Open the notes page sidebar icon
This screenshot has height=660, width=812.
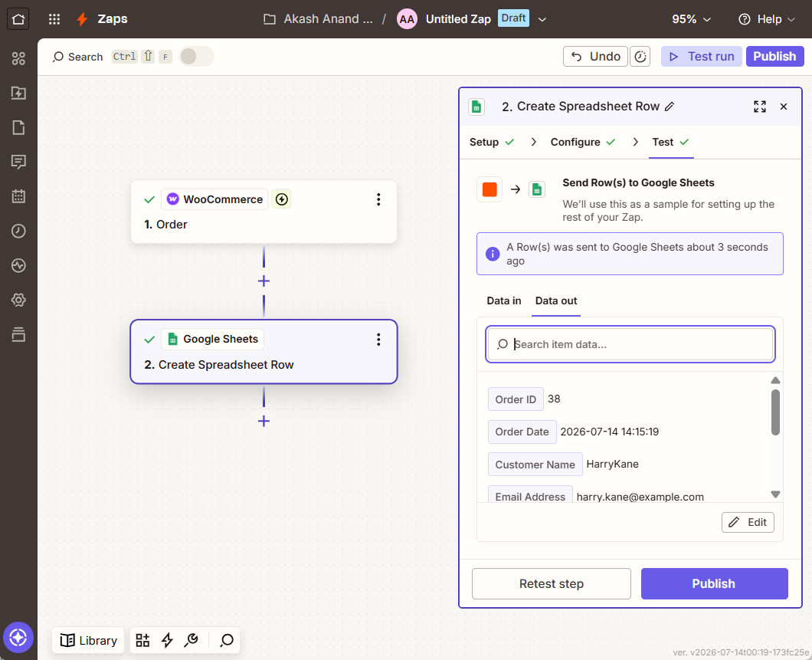pos(18,127)
